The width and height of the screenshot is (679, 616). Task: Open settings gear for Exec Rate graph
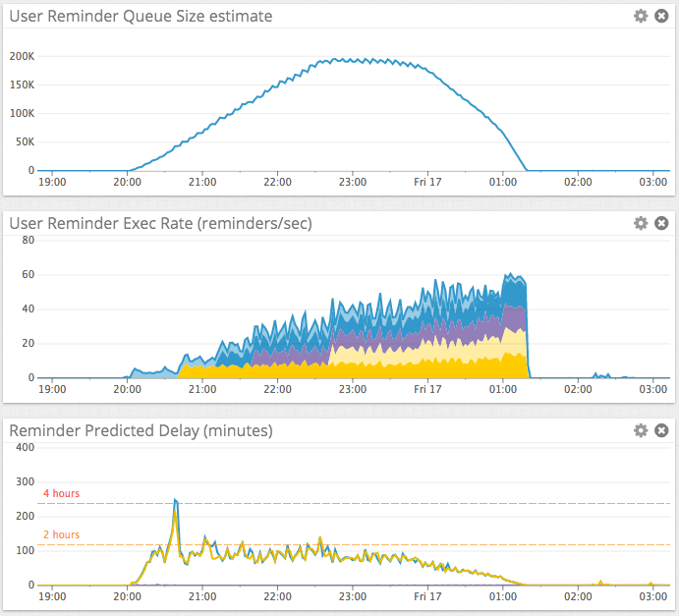641,223
